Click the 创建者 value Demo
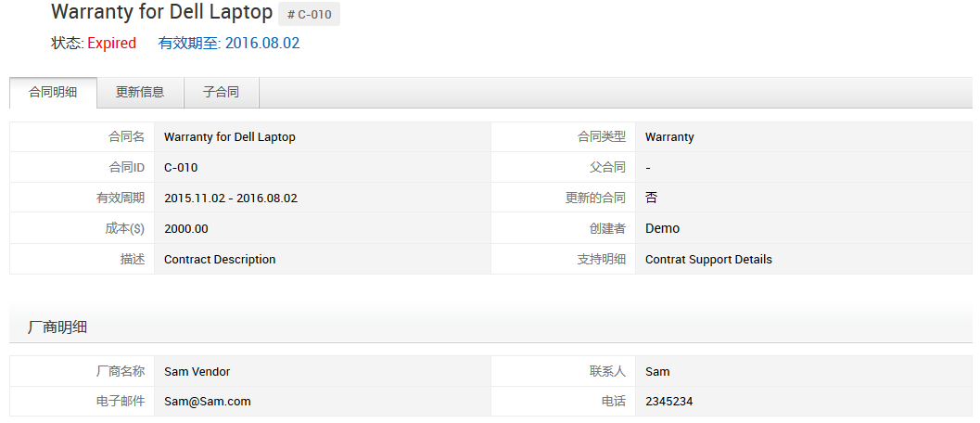Image resolution: width=980 pixels, height=423 pixels. tap(662, 229)
